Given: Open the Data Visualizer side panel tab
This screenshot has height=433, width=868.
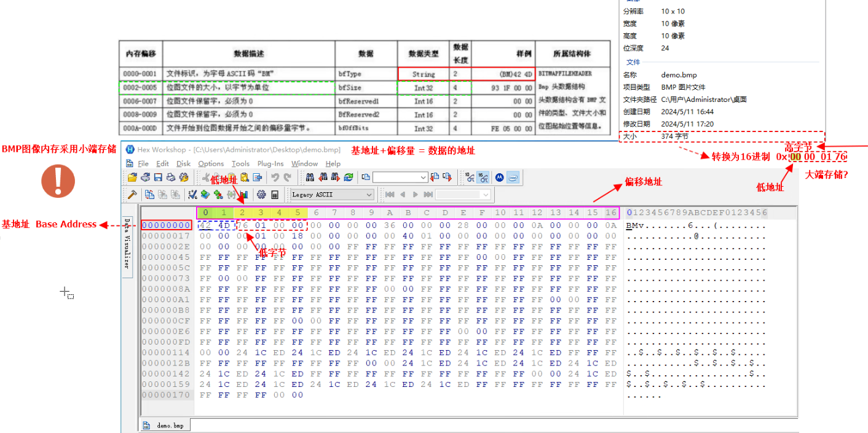Looking at the screenshot, I should [x=127, y=243].
